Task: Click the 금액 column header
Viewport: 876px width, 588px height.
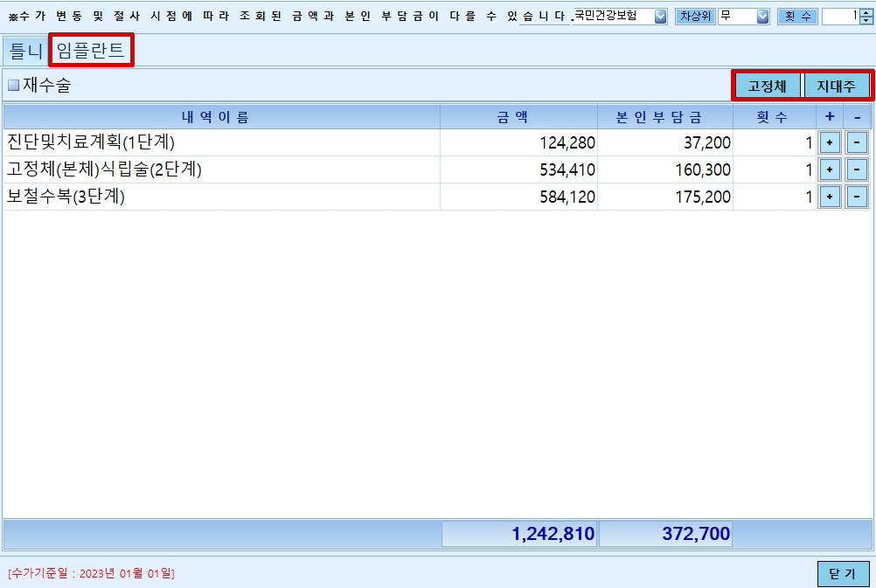Action: [x=518, y=117]
